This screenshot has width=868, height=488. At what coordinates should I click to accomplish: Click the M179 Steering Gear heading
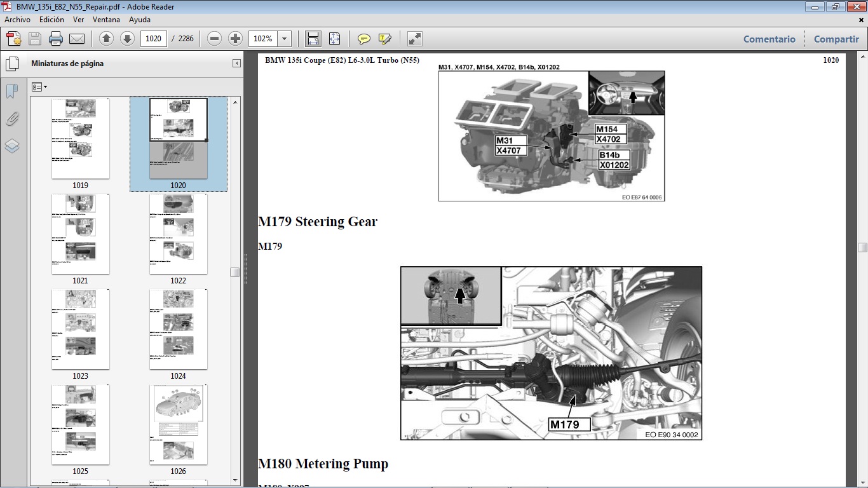(318, 222)
